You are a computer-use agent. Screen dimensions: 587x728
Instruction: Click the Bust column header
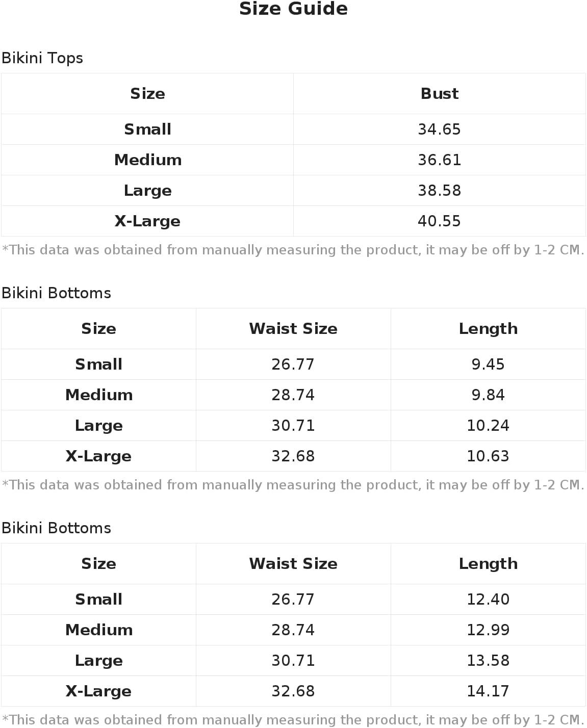tap(439, 94)
